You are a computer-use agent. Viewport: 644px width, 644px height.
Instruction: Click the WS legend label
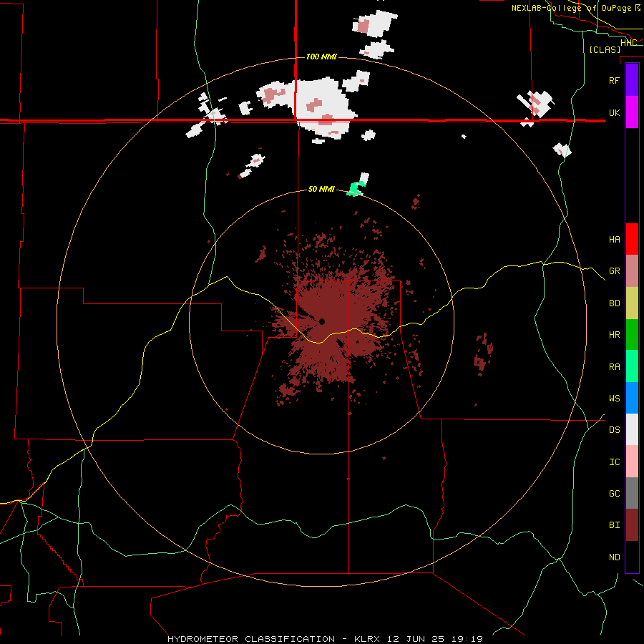click(614, 399)
